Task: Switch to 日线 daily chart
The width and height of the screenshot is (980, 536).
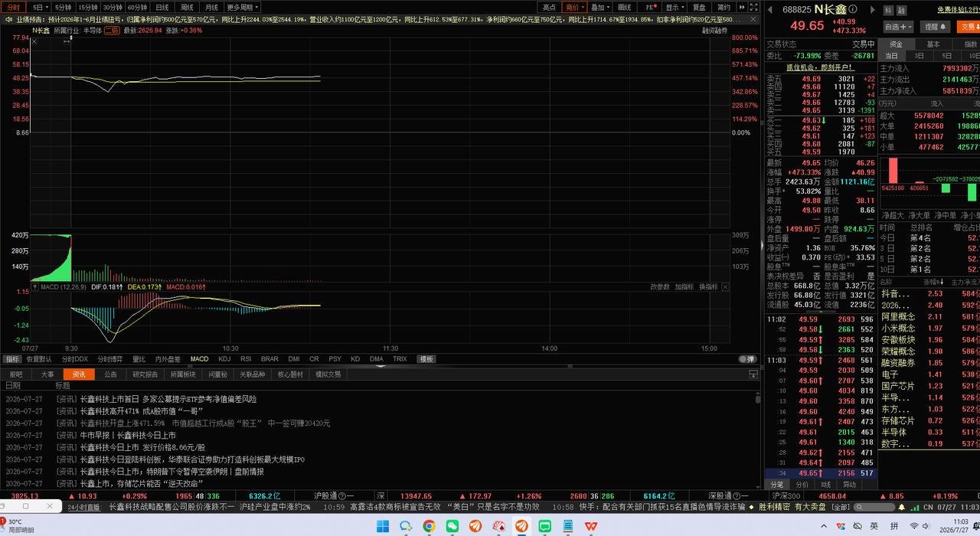Action: tap(162, 7)
